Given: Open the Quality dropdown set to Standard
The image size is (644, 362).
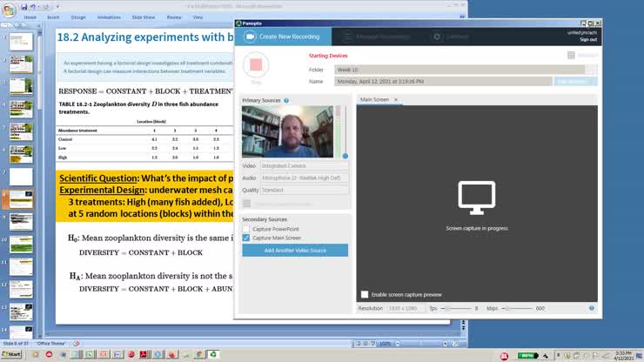Looking at the screenshot, I should pos(305,190).
